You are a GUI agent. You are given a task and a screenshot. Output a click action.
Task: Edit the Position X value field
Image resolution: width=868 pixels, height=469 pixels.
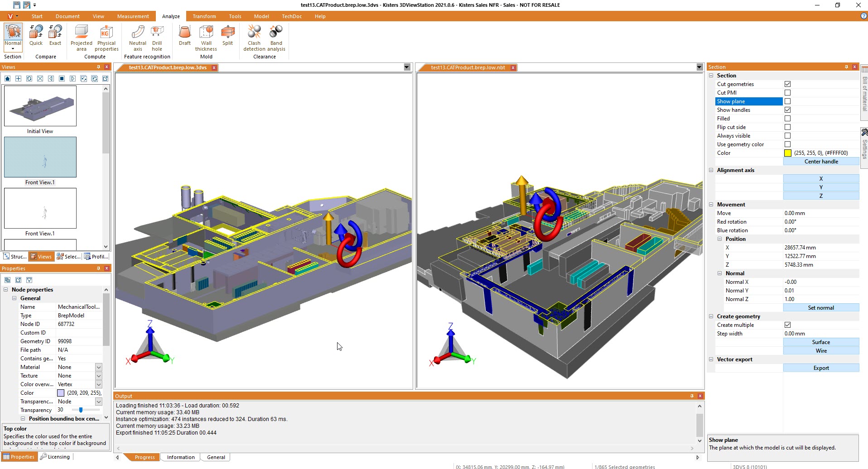point(821,248)
